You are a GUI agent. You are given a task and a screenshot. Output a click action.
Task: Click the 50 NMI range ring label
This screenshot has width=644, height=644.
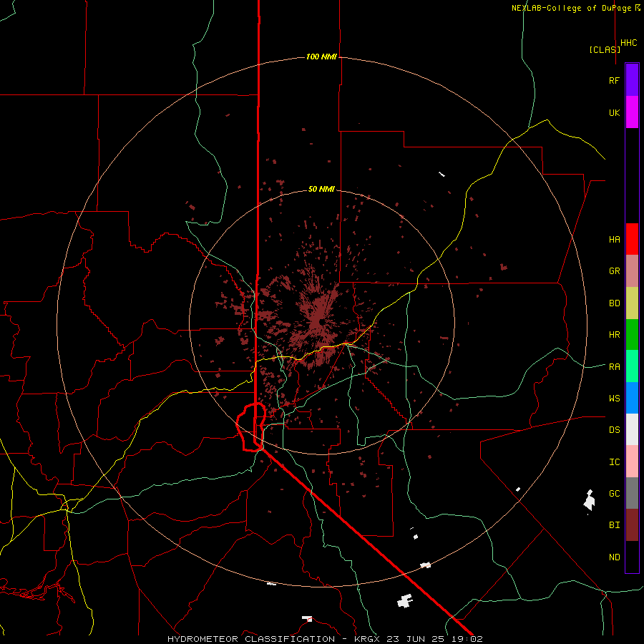click(321, 189)
